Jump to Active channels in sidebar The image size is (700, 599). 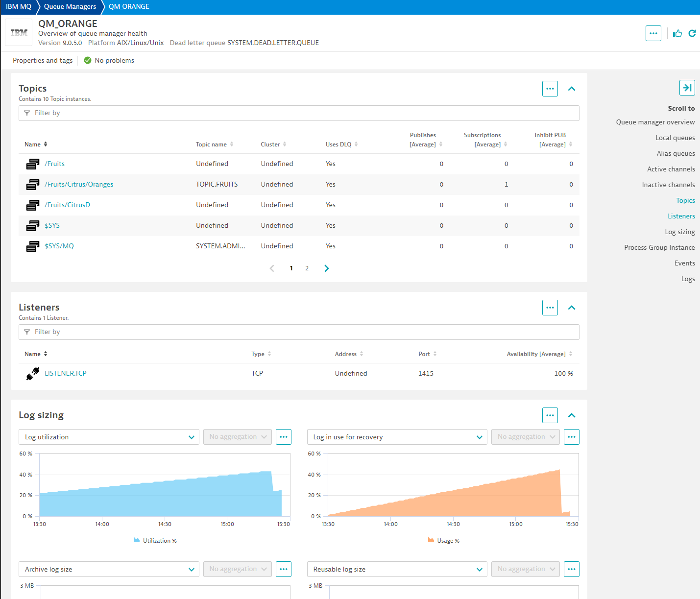tap(671, 169)
